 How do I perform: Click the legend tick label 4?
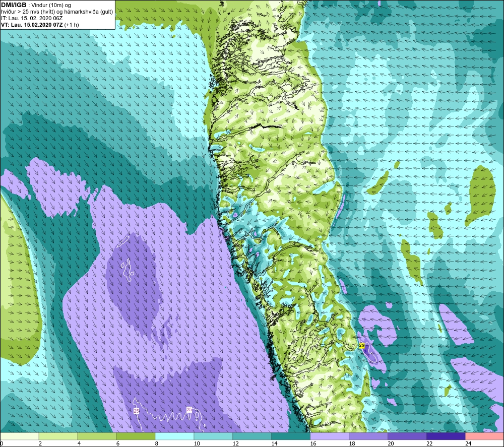[79, 443]
